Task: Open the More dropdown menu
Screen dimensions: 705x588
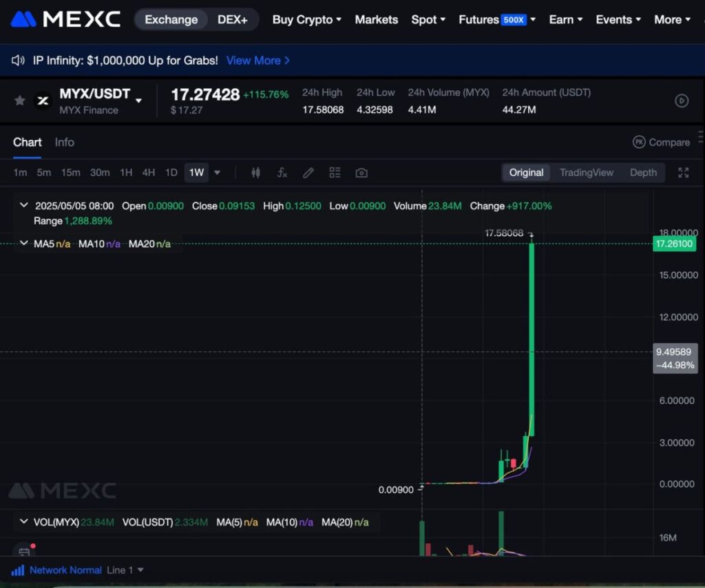Action: 672,20
